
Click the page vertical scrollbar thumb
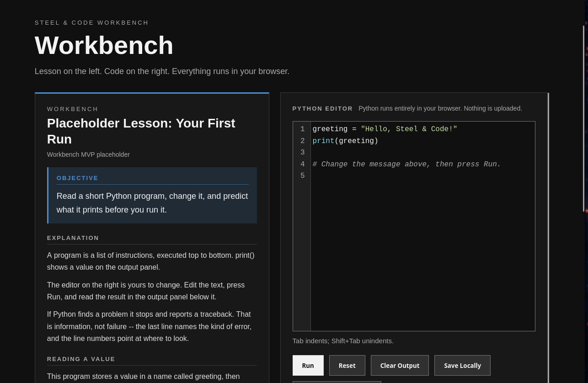click(583, 119)
